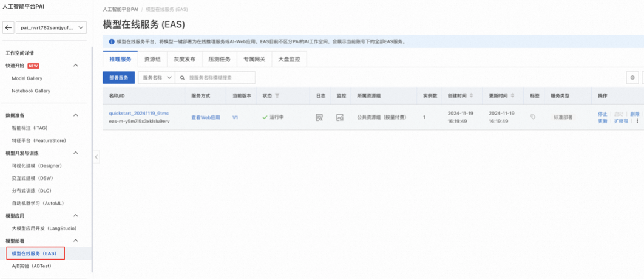Screen dimensions: 644x279
Task: Open the monitoring chart icon for service
Action: coord(340,117)
